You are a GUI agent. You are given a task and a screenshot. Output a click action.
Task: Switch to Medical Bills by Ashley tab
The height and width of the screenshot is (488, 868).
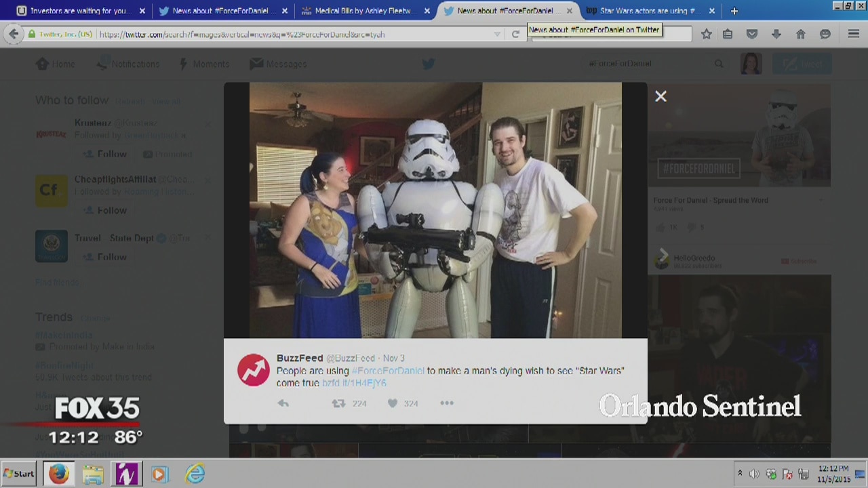click(363, 11)
